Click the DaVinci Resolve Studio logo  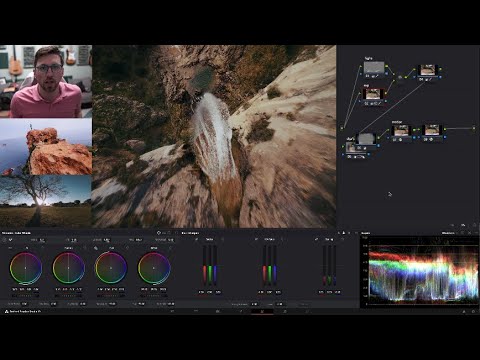[x=6, y=311]
